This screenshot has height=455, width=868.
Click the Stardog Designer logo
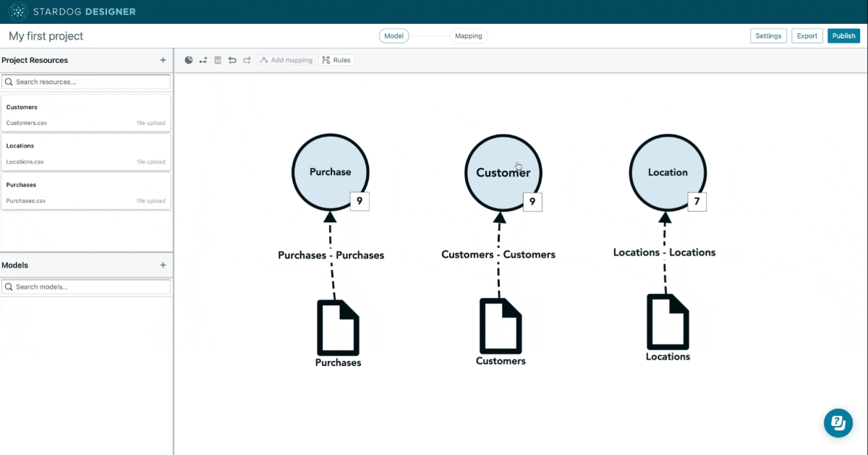tap(19, 12)
